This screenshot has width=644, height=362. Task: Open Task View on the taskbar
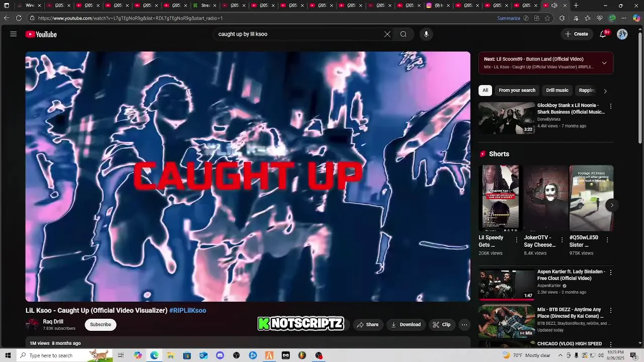(x=121, y=355)
